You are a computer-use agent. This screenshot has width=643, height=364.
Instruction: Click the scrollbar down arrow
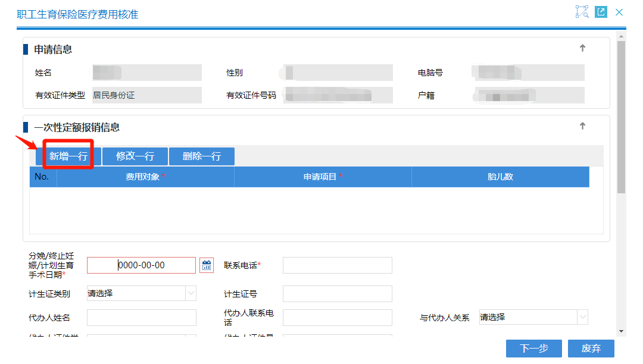pos(621,331)
